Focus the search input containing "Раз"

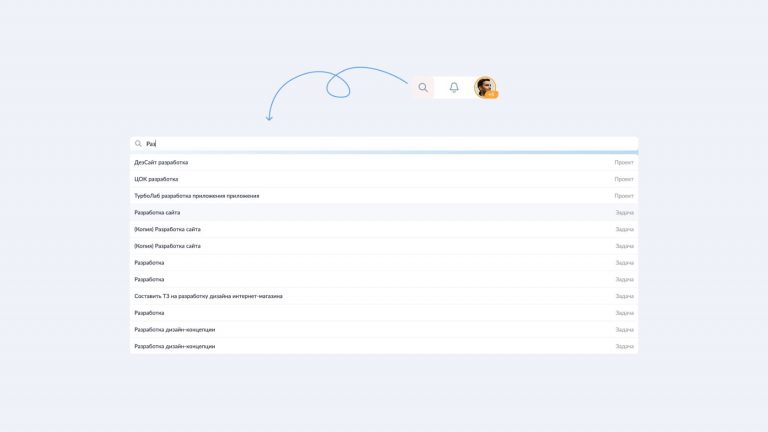pyautogui.click(x=384, y=144)
